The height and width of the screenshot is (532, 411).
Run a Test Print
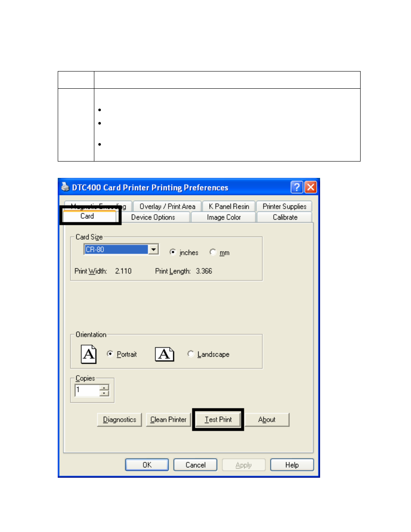point(218,420)
